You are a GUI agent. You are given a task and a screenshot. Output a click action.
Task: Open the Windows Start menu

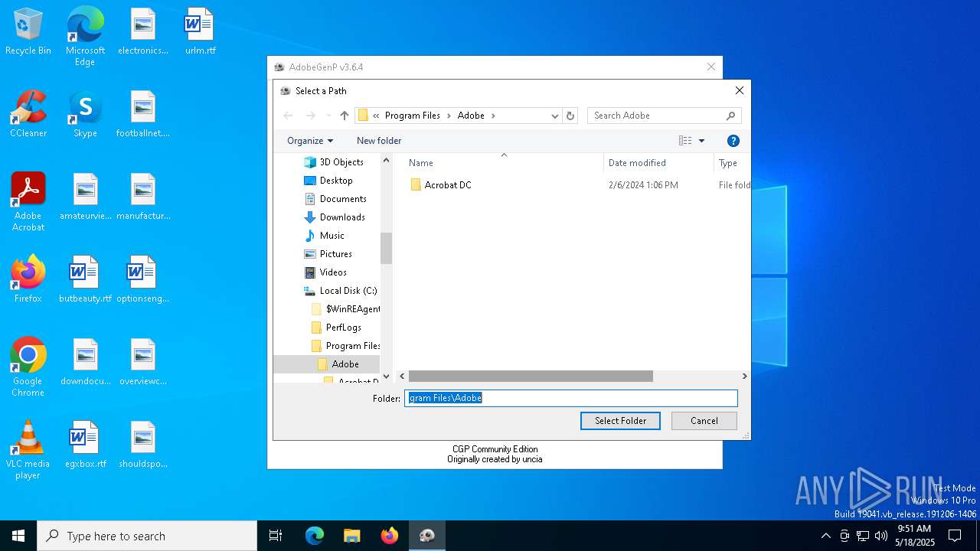[x=18, y=536]
